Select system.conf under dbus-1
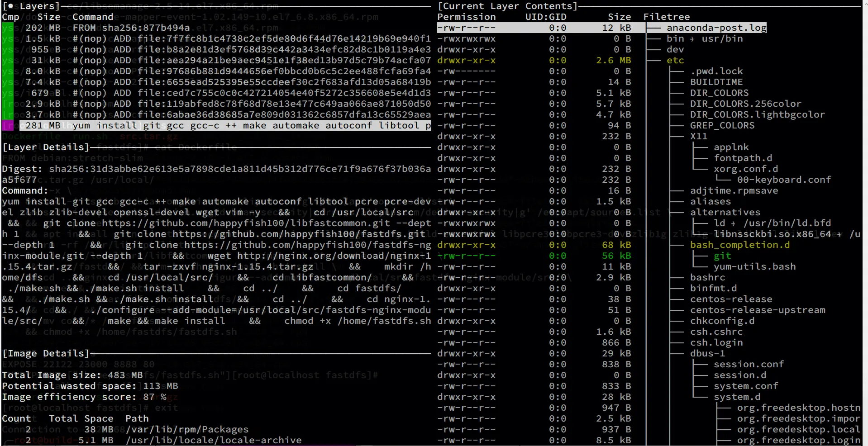This screenshot has width=868, height=446. (x=746, y=386)
